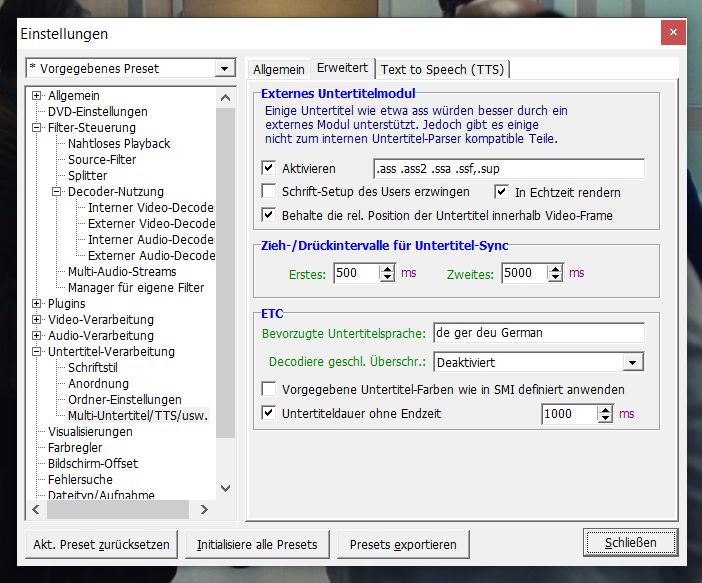Open the Text to Speech (TTS) tab
This screenshot has width=702, height=583.
click(442, 70)
